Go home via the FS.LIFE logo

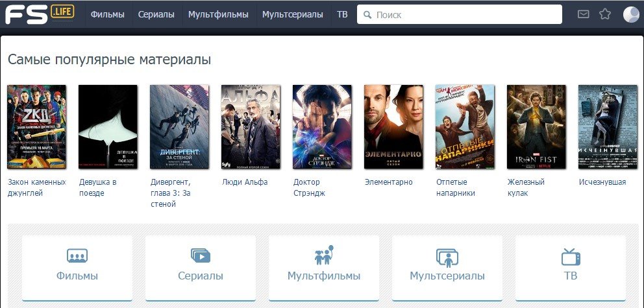coord(40,14)
